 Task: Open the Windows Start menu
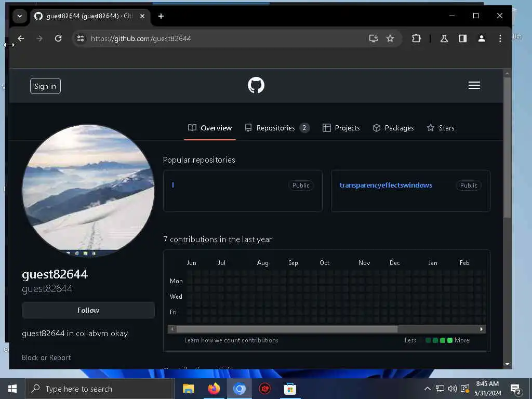tap(12, 389)
